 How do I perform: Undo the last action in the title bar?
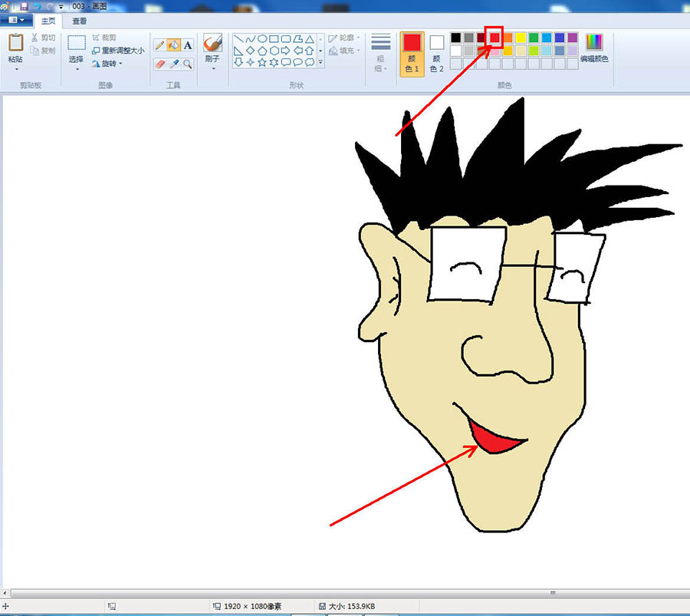pyautogui.click(x=37, y=7)
